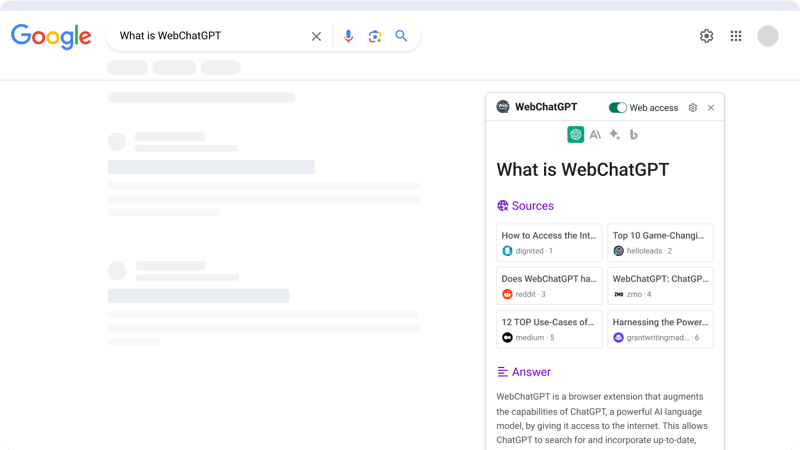
Task: Select the Bing model icon
Action: pyautogui.click(x=634, y=135)
